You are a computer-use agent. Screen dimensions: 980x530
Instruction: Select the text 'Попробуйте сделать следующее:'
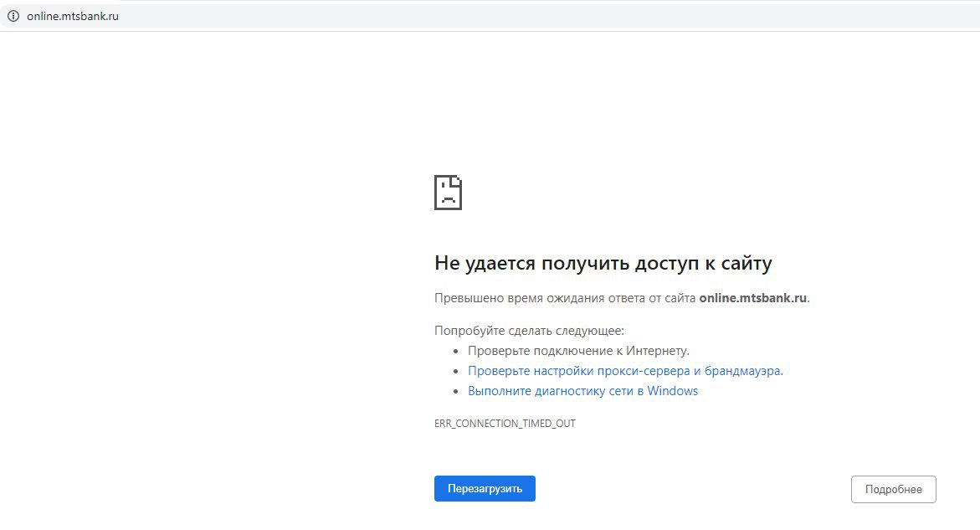(x=529, y=331)
